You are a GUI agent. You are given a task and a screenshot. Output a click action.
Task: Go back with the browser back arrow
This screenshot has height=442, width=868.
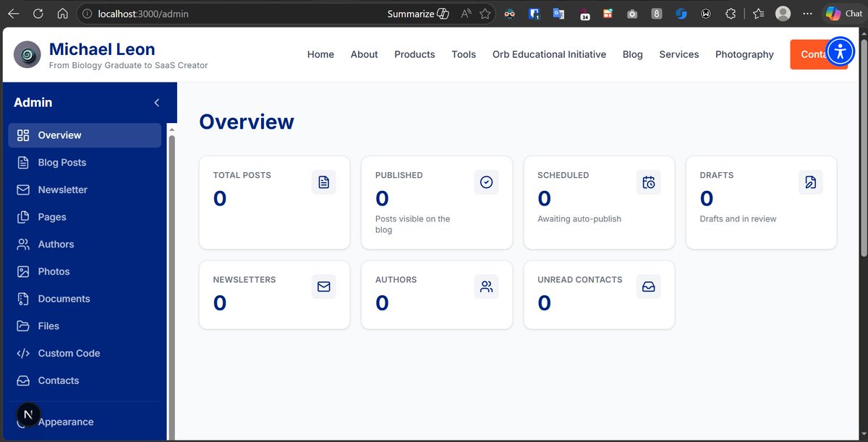click(x=14, y=13)
